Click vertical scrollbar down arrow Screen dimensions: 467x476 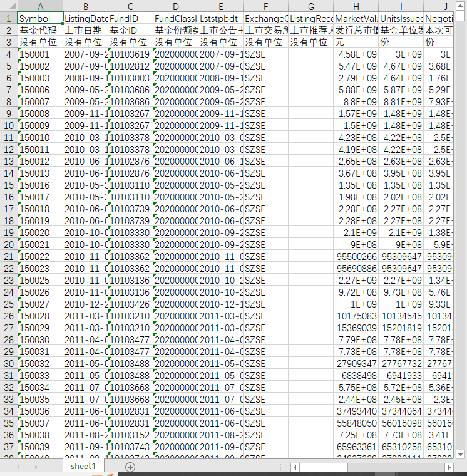tap(460, 455)
